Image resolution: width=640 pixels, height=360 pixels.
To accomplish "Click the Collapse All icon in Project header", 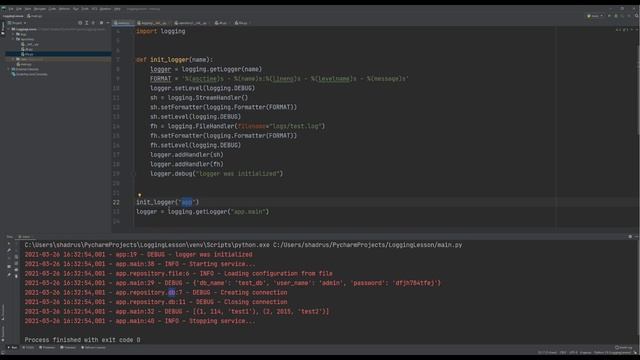I will [x=93, y=23].
